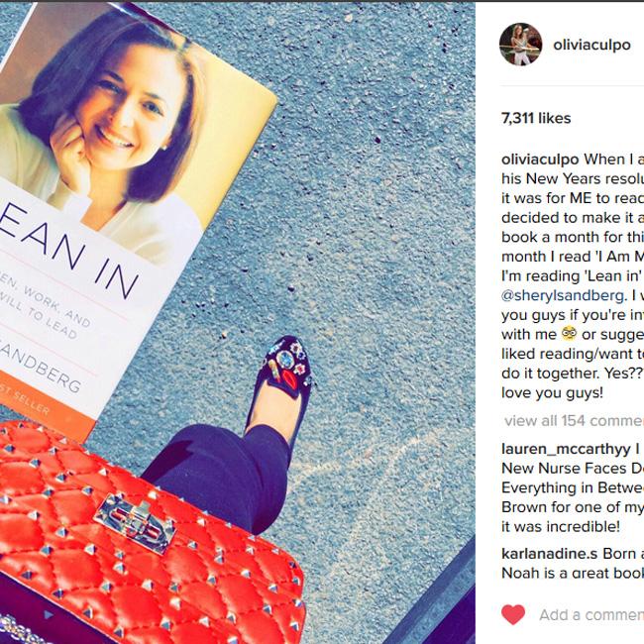Open karlanadine.s commenter profile
The image size is (644, 644).
549,553
